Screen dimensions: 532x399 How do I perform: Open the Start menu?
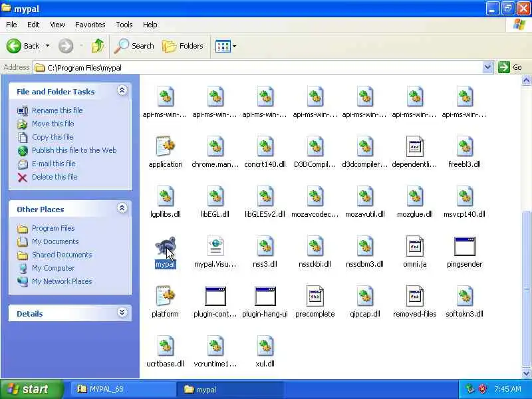coord(31,389)
